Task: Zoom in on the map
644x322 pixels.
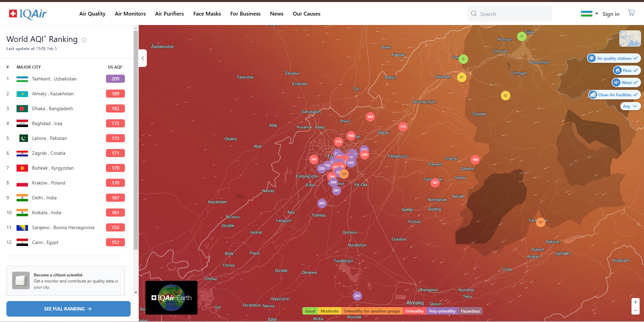Action: coord(635,302)
